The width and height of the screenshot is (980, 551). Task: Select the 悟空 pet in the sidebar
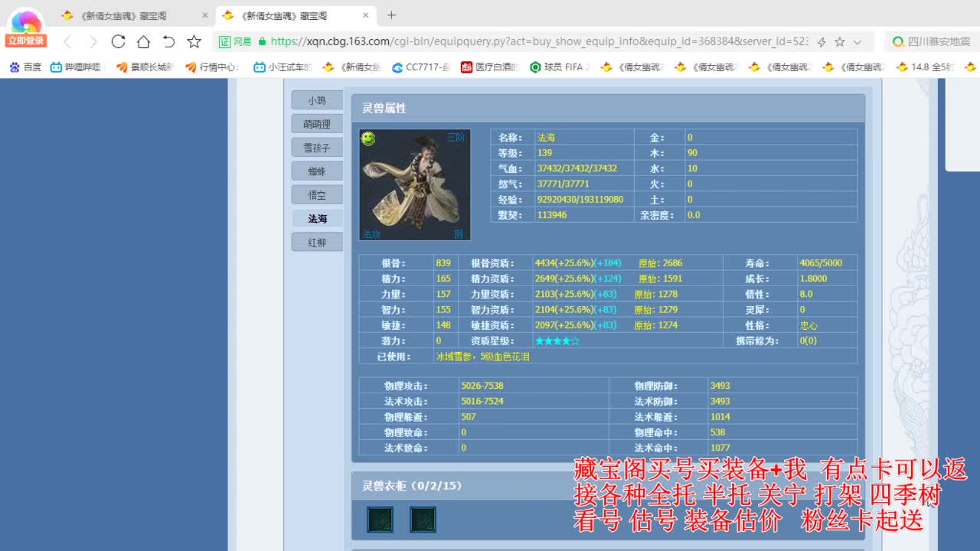[x=316, y=194]
